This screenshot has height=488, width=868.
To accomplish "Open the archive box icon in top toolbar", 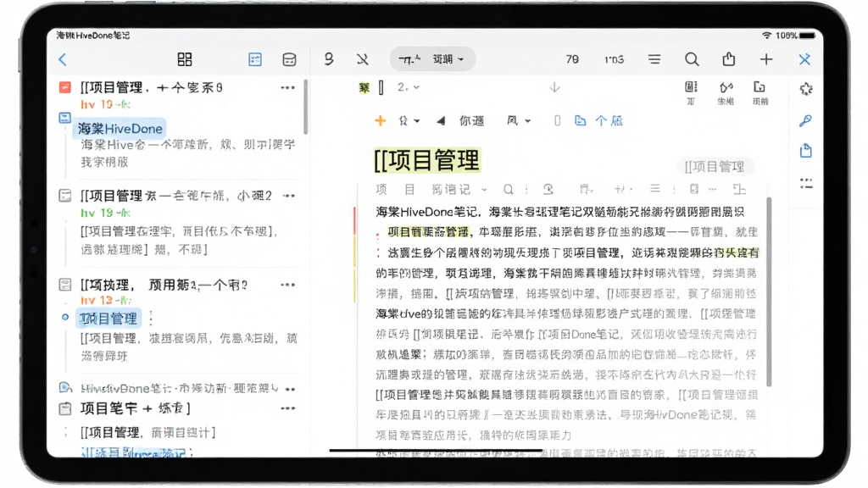I will point(289,59).
